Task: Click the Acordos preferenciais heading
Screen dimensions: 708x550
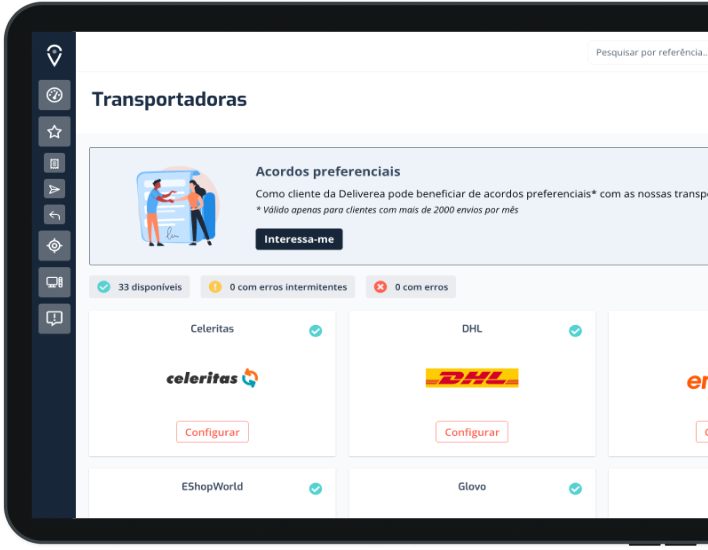Action: (x=328, y=172)
